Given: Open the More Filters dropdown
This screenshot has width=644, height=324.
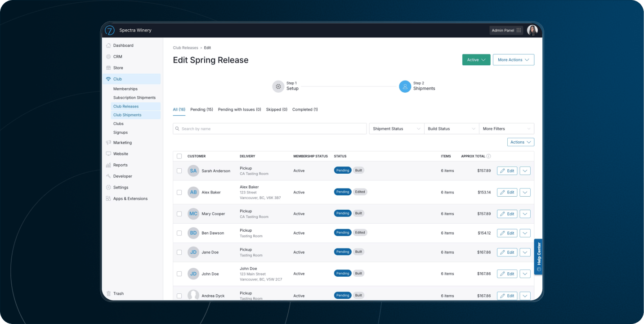Looking at the screenshot, I should [x=507, y=129].
